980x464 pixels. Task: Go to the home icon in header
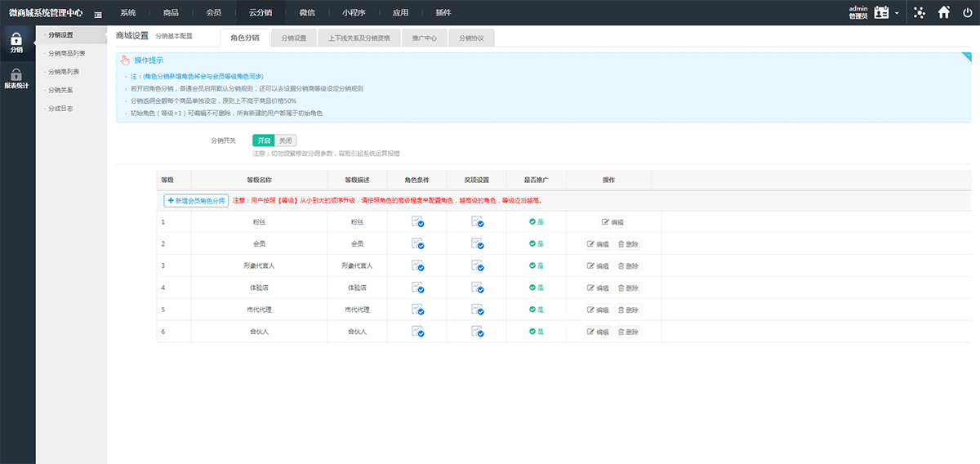[x=944, y=12]
